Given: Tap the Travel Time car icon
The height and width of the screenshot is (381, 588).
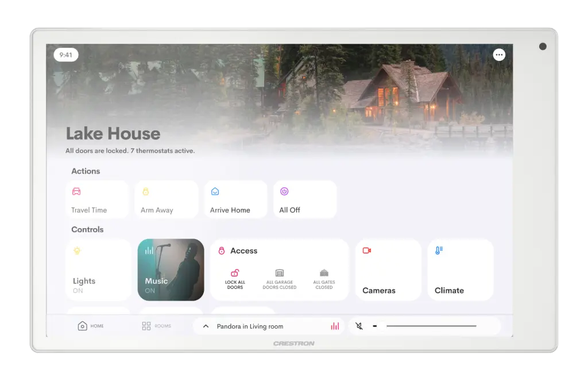Looking at the screenshot, I should click(x=76, y=191).
